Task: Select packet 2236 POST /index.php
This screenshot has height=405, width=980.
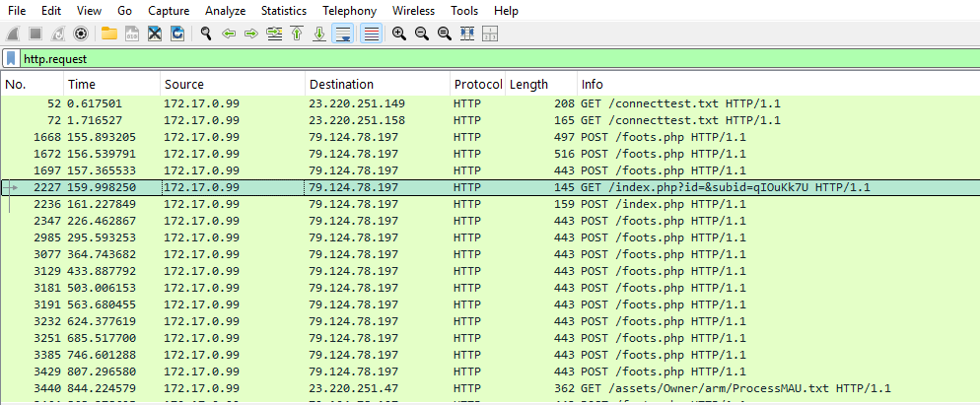Action: (x=490, y=204)
